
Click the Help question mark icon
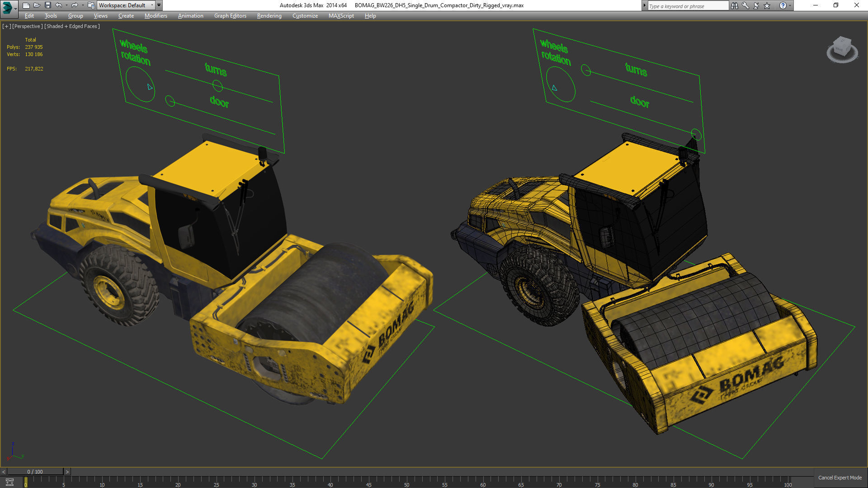coord(783,5)
